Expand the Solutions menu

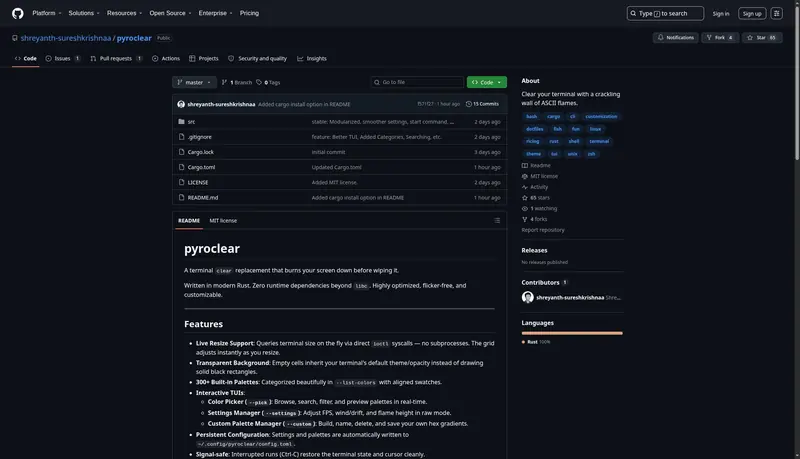click(84, 13)
